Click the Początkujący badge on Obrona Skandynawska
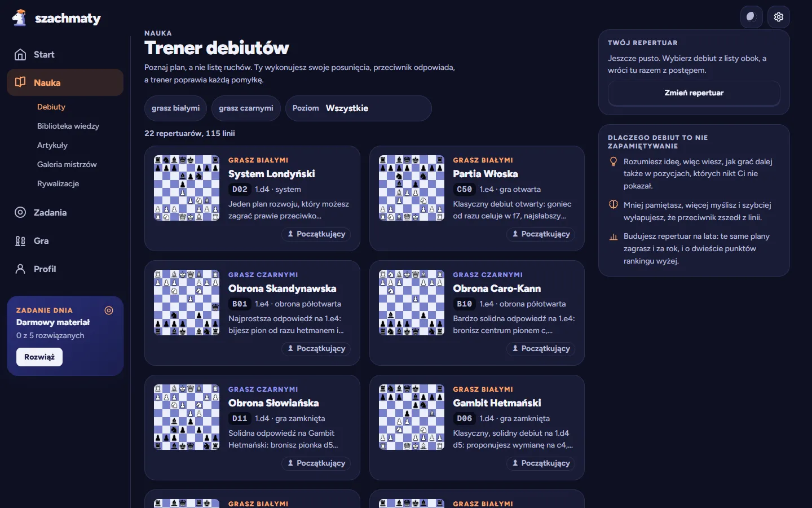 (316, 349)
